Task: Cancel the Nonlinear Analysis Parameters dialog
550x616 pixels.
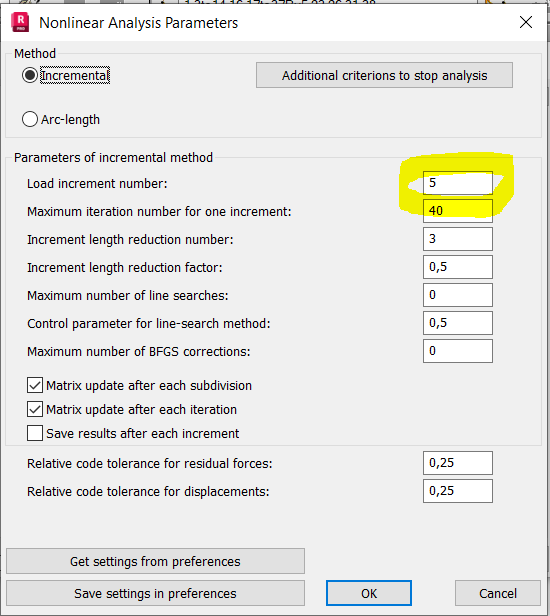Action: coord(498,593)
